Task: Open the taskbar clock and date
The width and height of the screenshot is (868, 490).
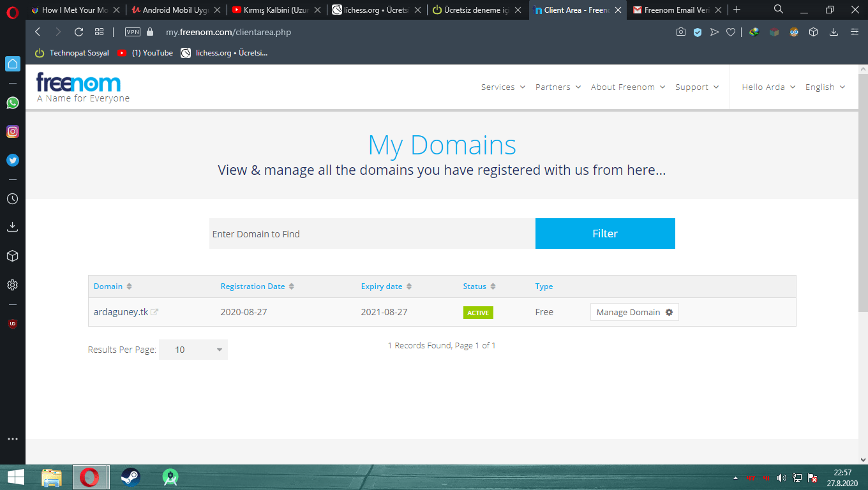Action: tap(843, 477)
